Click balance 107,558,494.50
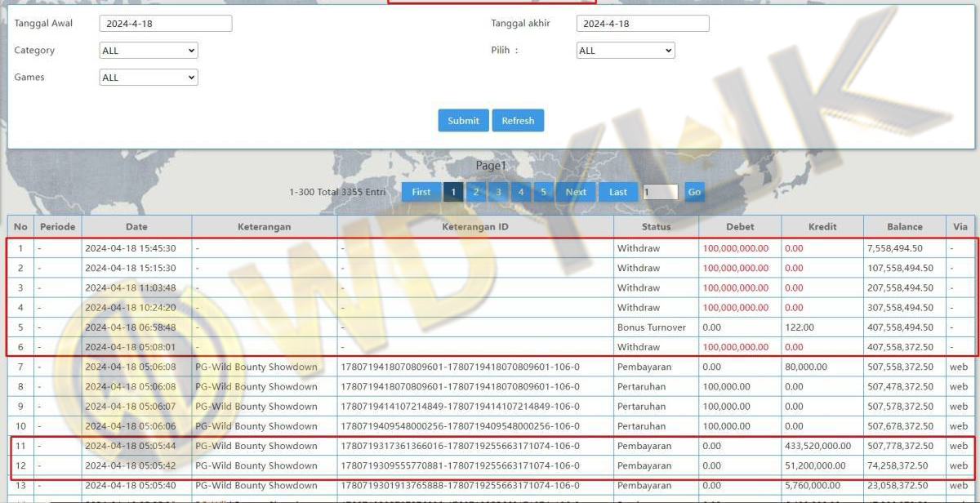 (x=900, y=268)
